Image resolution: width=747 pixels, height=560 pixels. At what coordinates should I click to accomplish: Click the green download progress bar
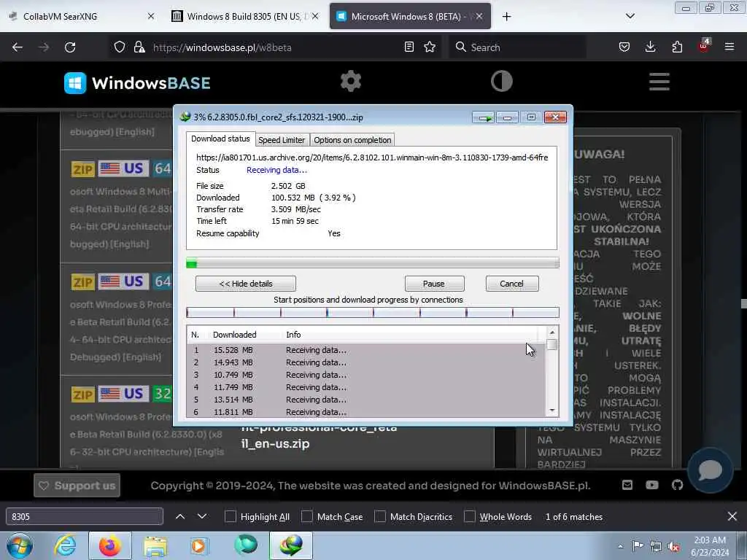pos(372,262)
